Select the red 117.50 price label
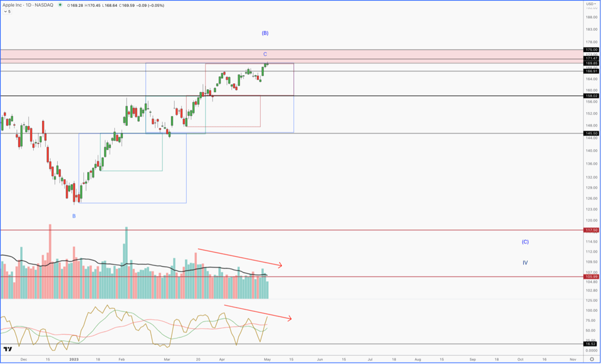 (x=590, y=230)
